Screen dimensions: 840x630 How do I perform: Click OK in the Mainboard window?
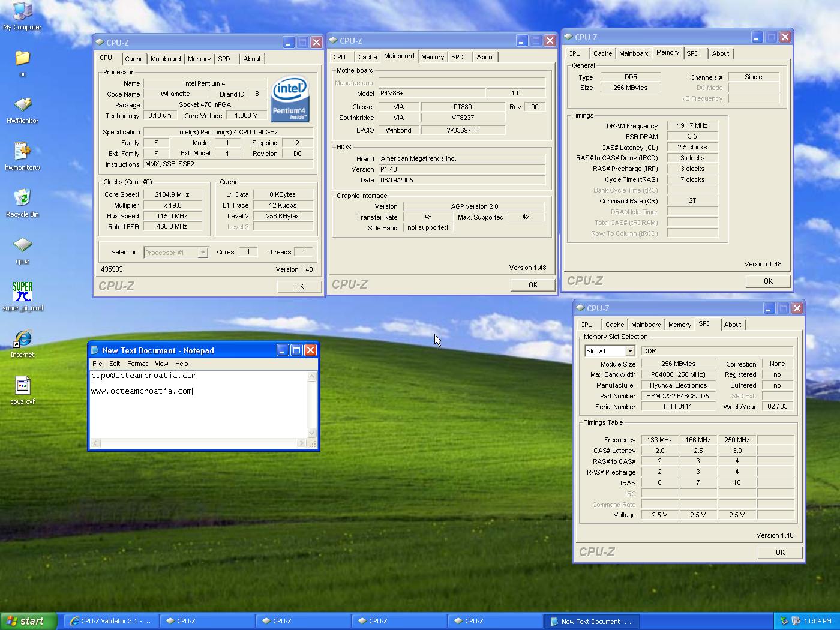[x=533, y=285]
